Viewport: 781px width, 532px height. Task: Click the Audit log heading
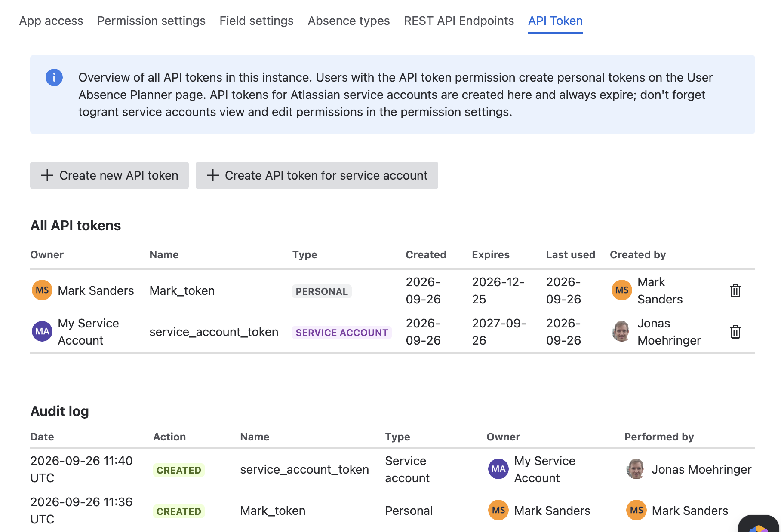(x=60, y=411)
